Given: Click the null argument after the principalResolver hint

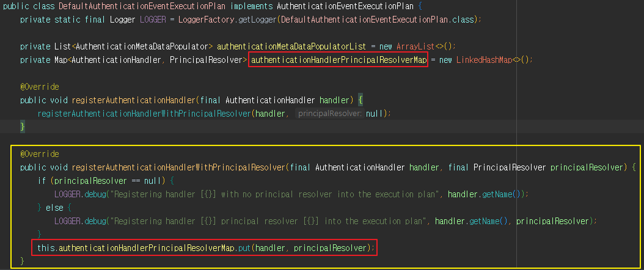Looking at the screenshot, I should [x=374, y=114].
